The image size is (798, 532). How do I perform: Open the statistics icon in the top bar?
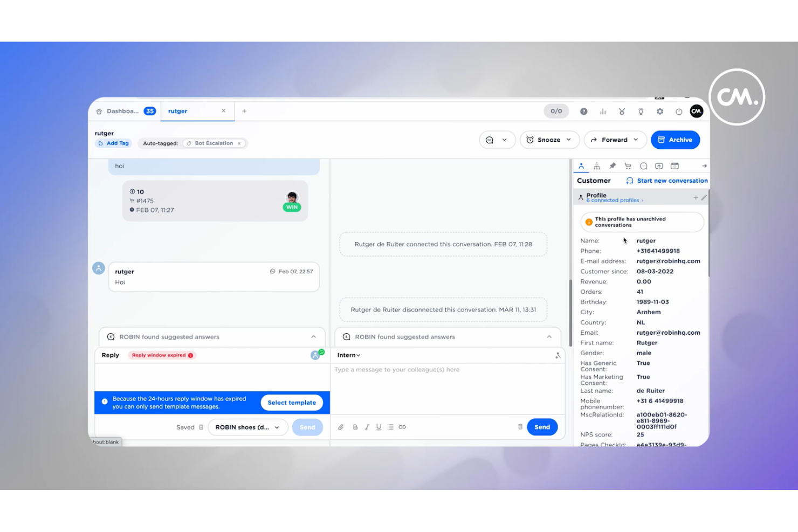(x=603, y=111)
